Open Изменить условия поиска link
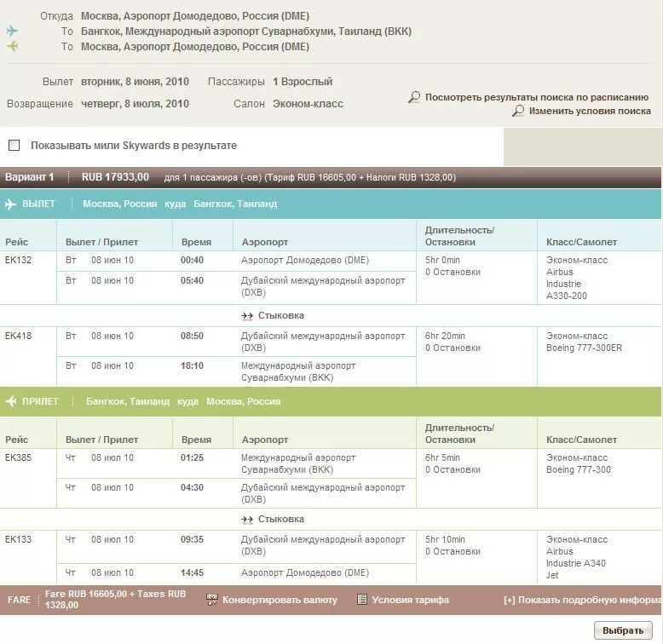The image size is (663, 644). (590, 111)
